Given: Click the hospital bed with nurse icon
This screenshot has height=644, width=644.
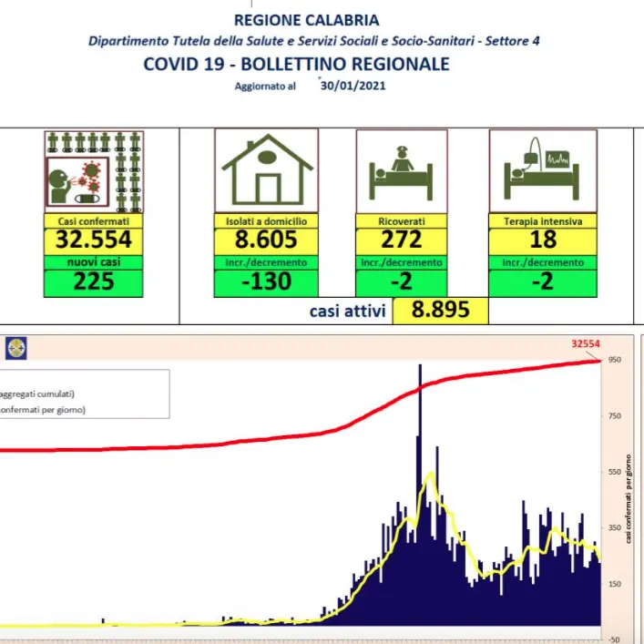Looking at the screenshot, I should (x=402, y=171).
